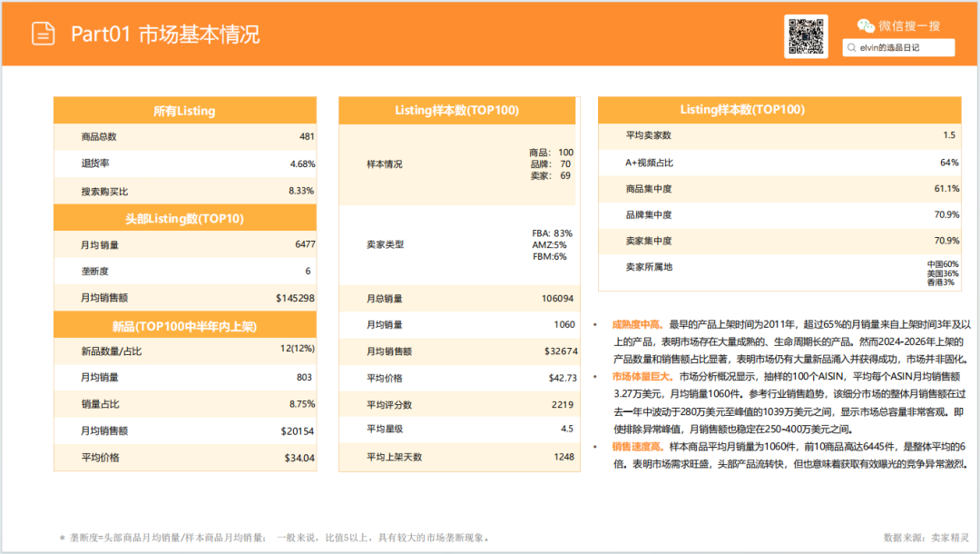Click the value '4.68%'
Screen dimensions: 980x554
302,163
